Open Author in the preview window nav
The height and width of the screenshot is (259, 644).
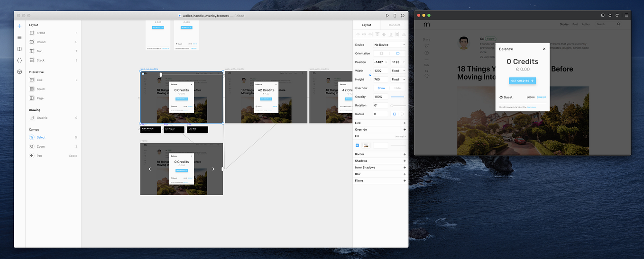586,24
